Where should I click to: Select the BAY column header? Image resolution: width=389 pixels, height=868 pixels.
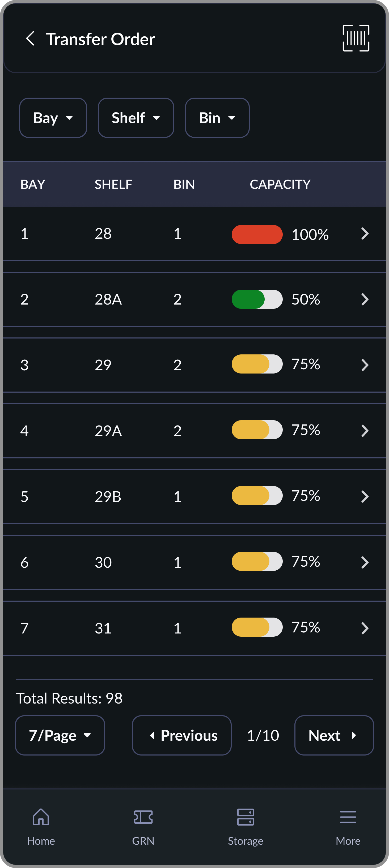tap(33, 184)
